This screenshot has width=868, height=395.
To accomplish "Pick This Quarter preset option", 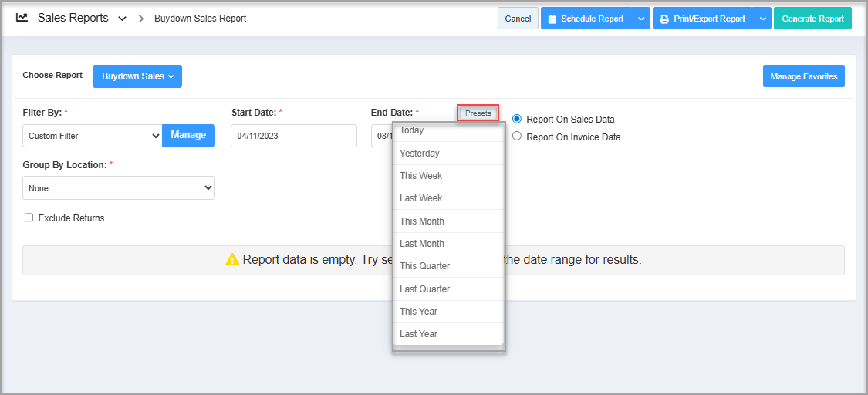I will (x=424, y=266).
